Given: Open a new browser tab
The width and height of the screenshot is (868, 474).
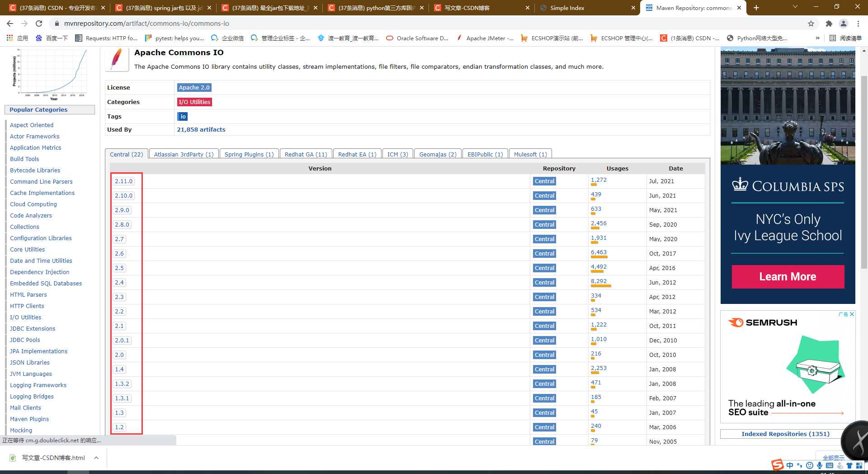Looking at the screenshot, I should point(756,8).
